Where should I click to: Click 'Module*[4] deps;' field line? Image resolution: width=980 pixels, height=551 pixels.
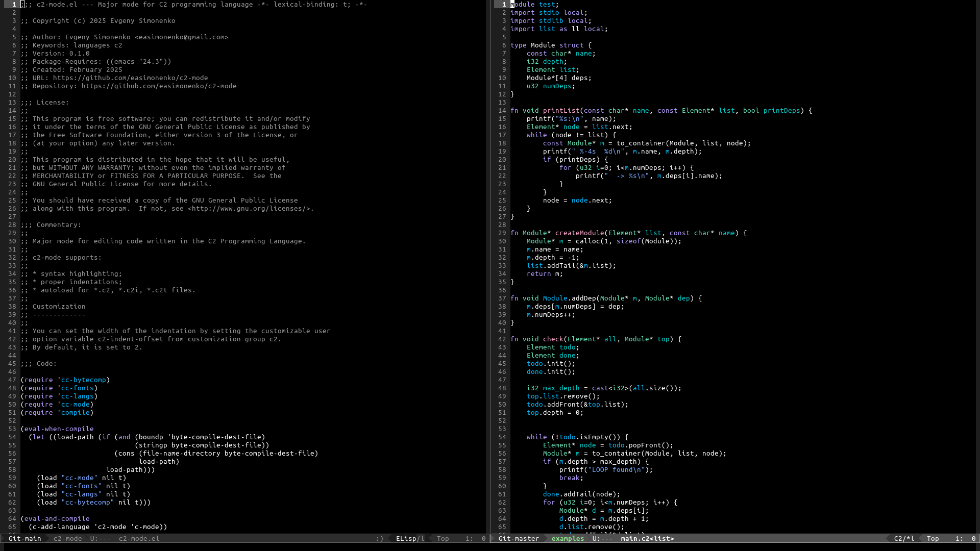pos(559,78)
